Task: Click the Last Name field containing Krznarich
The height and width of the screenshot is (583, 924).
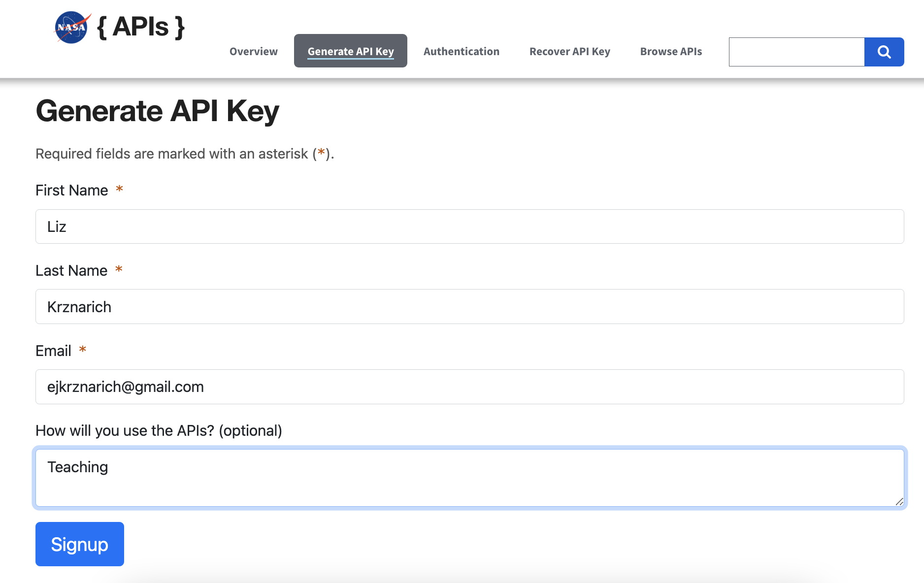Action: (469, 307)
